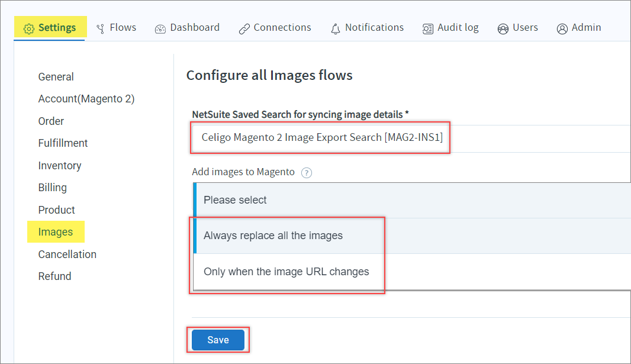Open help tooltip for Add images to Magento
The image size is (631, 364).
pyautogui.click(x=306, y=173)
